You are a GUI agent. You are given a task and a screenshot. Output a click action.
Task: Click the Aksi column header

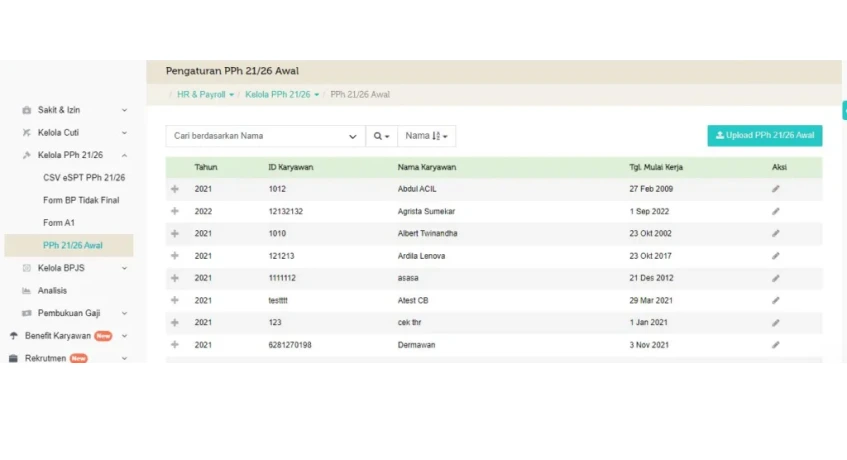tap(779, 167)
